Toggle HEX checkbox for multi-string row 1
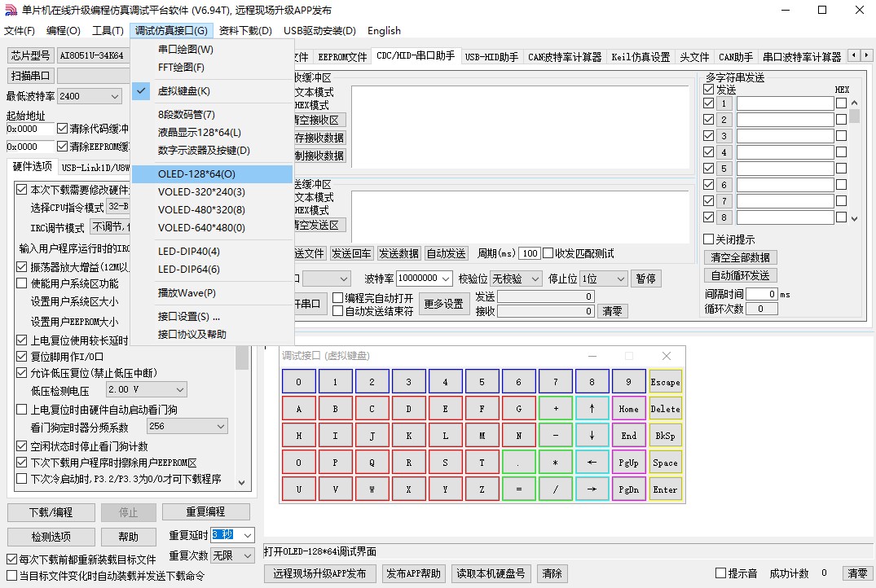Screen dimensions: 876x588 click(841, 103)
